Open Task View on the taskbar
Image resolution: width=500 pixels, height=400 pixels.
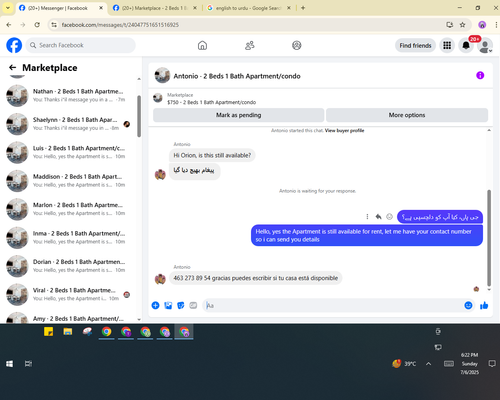pos(28,364)
